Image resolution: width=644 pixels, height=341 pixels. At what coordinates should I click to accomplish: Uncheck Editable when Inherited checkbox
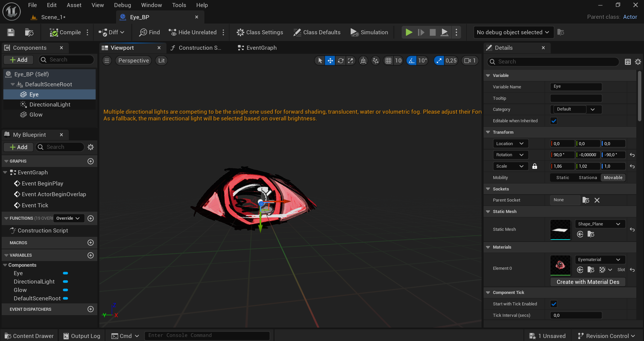tap(554, 121)
